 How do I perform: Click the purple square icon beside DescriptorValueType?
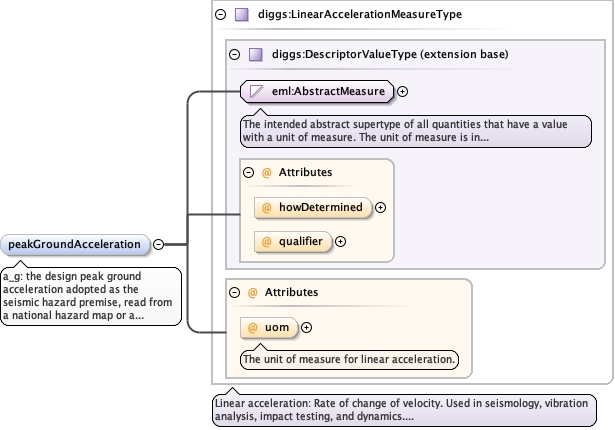pyautogui.click(x=256, y=54)
